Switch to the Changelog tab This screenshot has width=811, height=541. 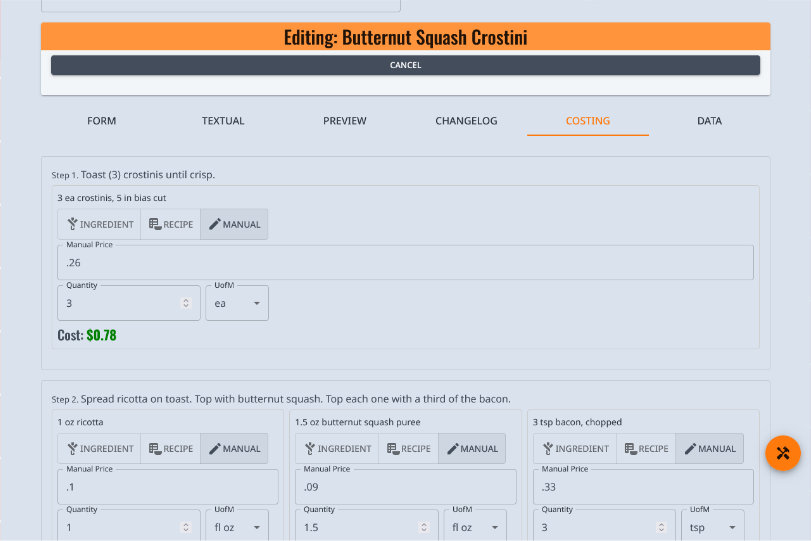(466, 121)
